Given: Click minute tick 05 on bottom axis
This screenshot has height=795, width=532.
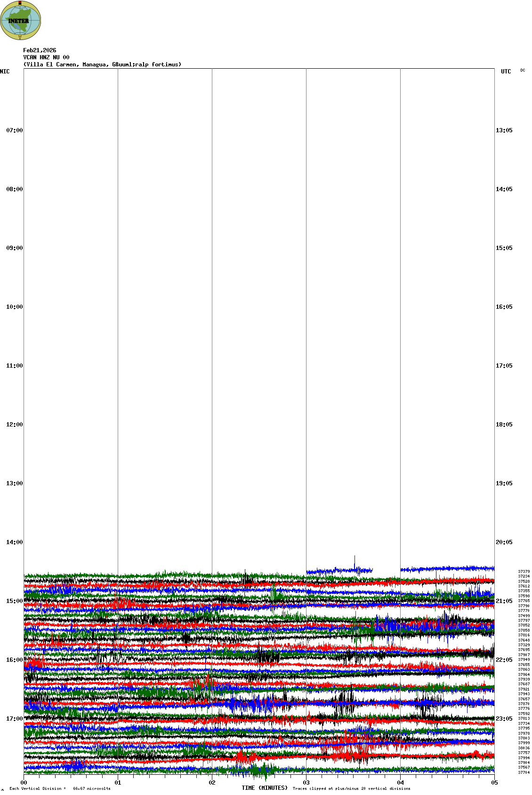Looking at the screenshot, I should click(494, 783).
